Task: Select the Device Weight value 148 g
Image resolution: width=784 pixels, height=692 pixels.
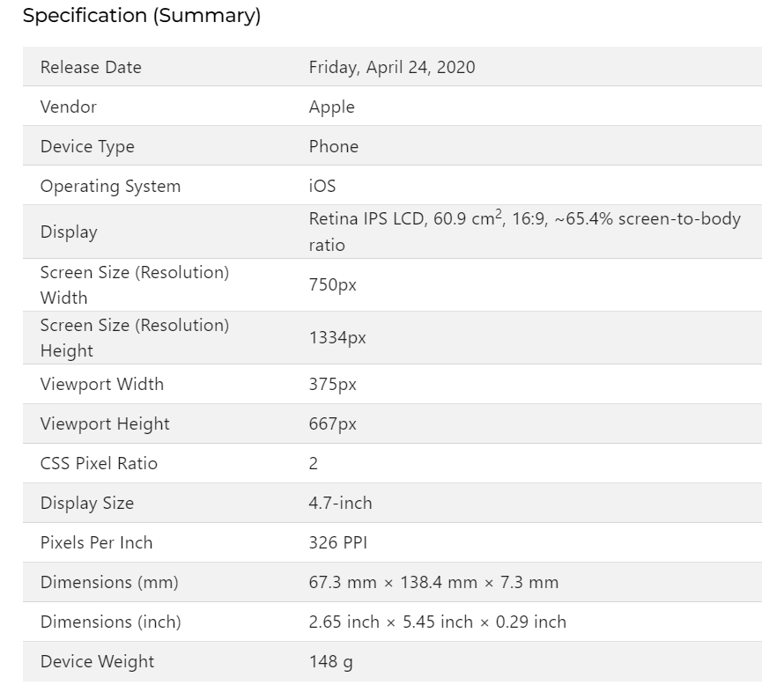Action: click(331, 661)
